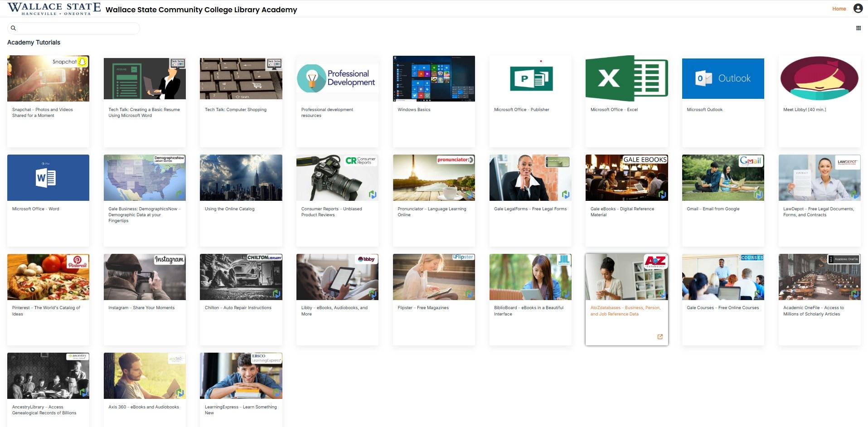Screen dimensions: 868x427
Task: Open the user account profile icon
Action: click(x=858, y=9)
